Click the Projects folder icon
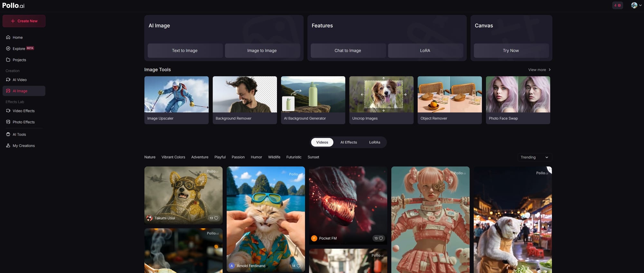The width and height of the screenshot is (644, 273). [8, 60]
